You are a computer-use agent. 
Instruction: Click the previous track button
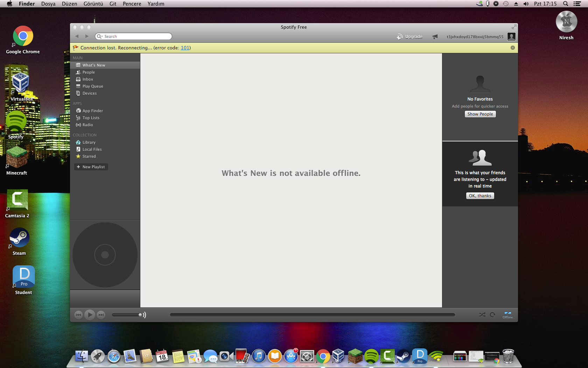tap(79, 315)
